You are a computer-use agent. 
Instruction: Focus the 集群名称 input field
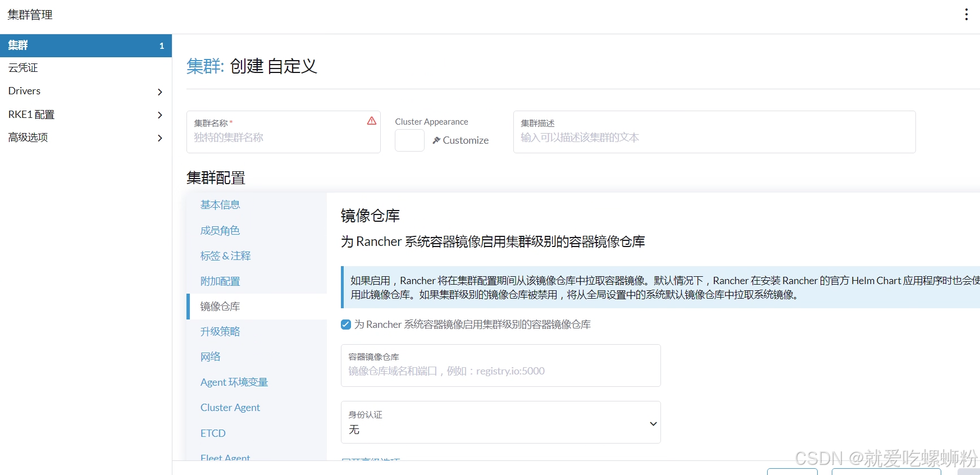pyautogui.click(x=284, y=132)
